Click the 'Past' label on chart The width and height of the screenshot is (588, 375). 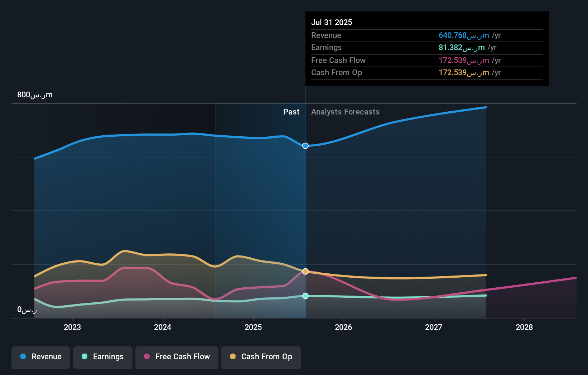point(291,112)
